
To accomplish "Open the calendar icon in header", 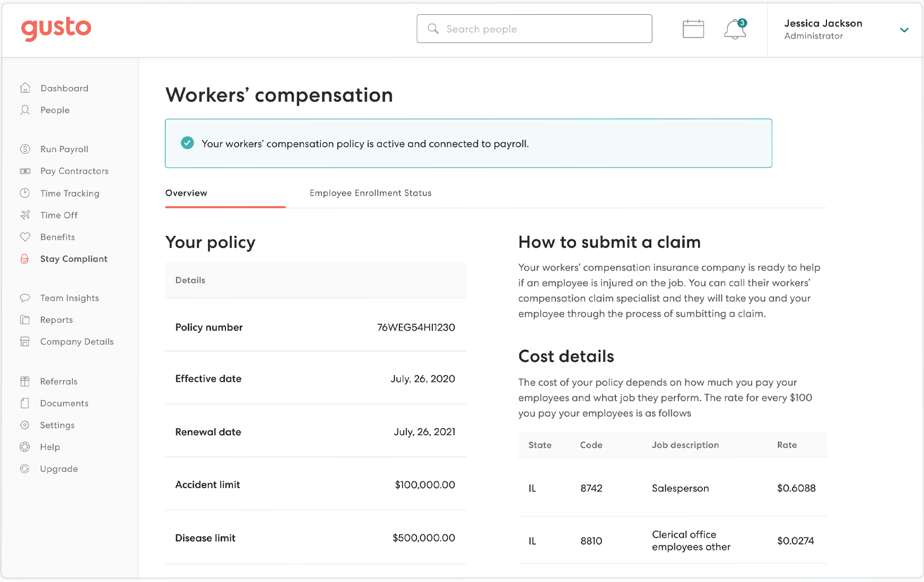I will click(x=693, y=29).
